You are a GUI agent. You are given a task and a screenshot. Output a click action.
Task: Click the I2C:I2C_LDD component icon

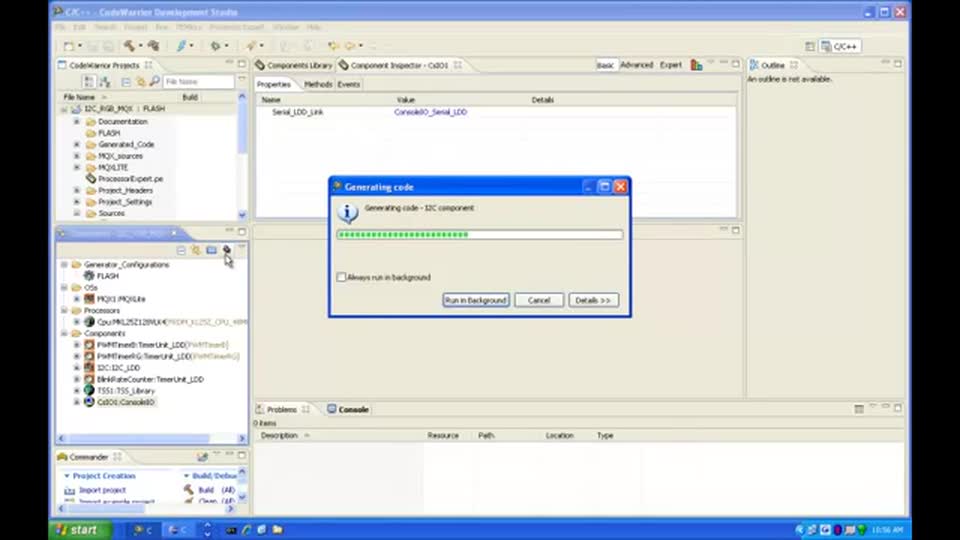(89, 367)
